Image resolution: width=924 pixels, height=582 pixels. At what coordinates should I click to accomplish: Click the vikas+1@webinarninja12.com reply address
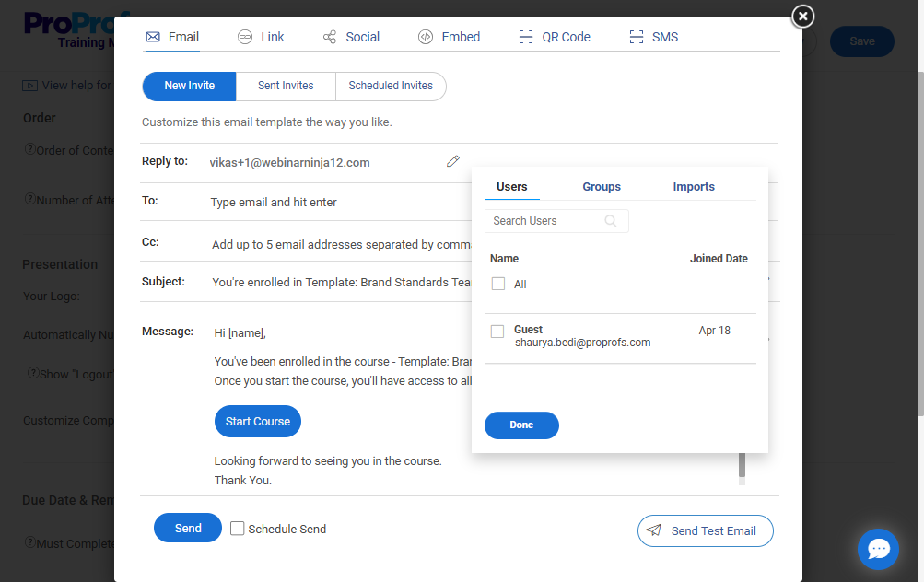click(289, 163)
